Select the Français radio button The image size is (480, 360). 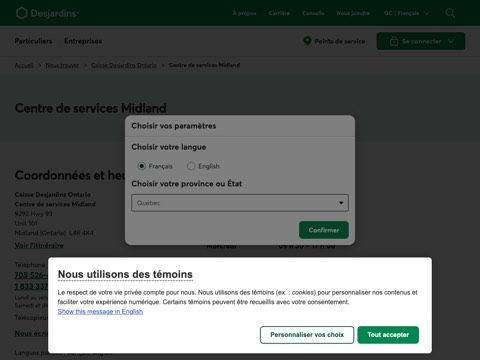coord(142,166)
